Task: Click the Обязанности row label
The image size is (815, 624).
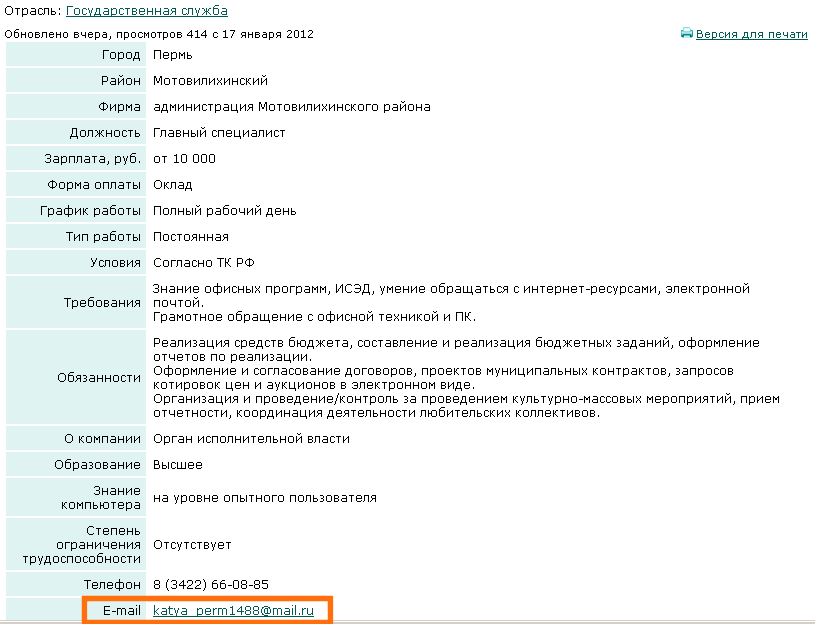Action: 99,378
